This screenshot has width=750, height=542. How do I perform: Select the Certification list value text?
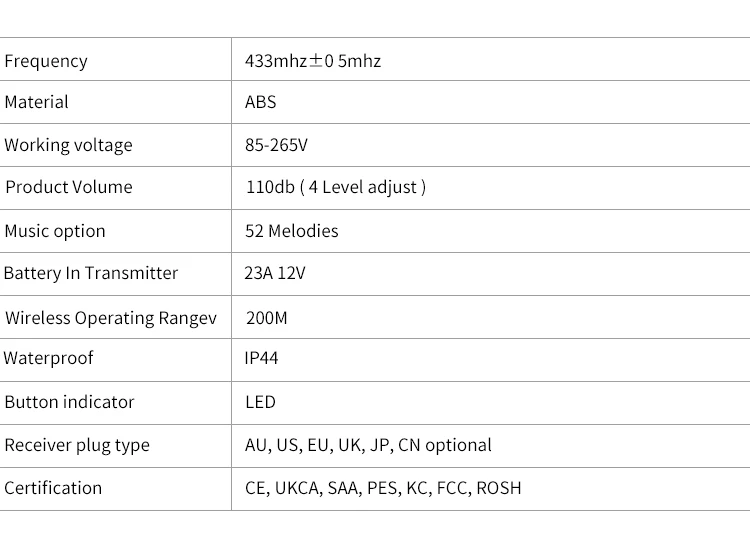[383, 488]
